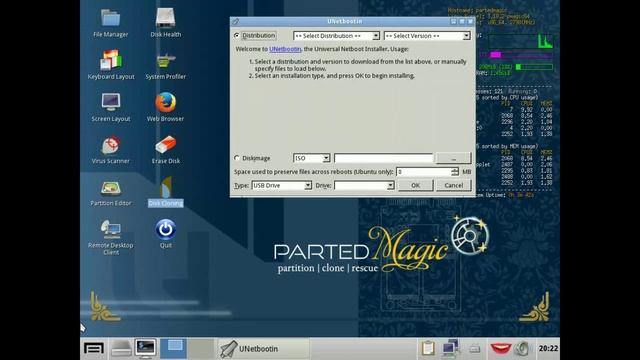
Task: Open the terminal icon in the taskbar
Action: click(146, 349)
